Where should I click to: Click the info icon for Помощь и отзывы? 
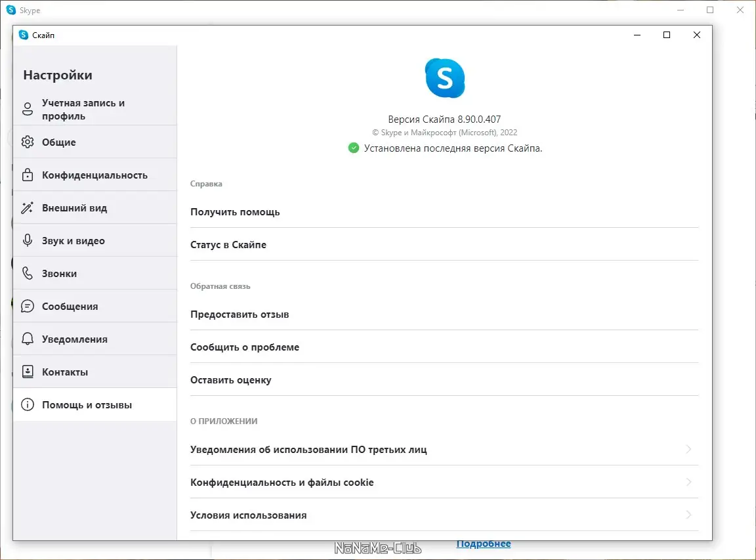coord(28,404)
